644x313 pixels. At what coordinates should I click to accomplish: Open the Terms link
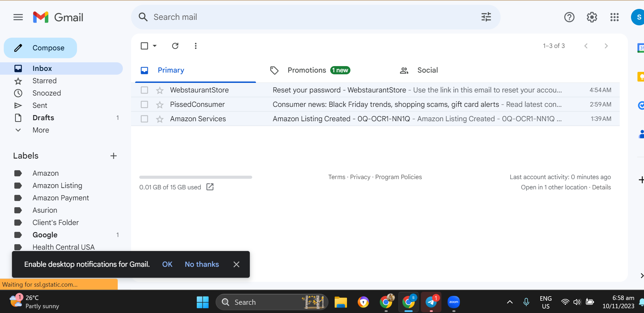pyautogui.click(x=337, y=177)
